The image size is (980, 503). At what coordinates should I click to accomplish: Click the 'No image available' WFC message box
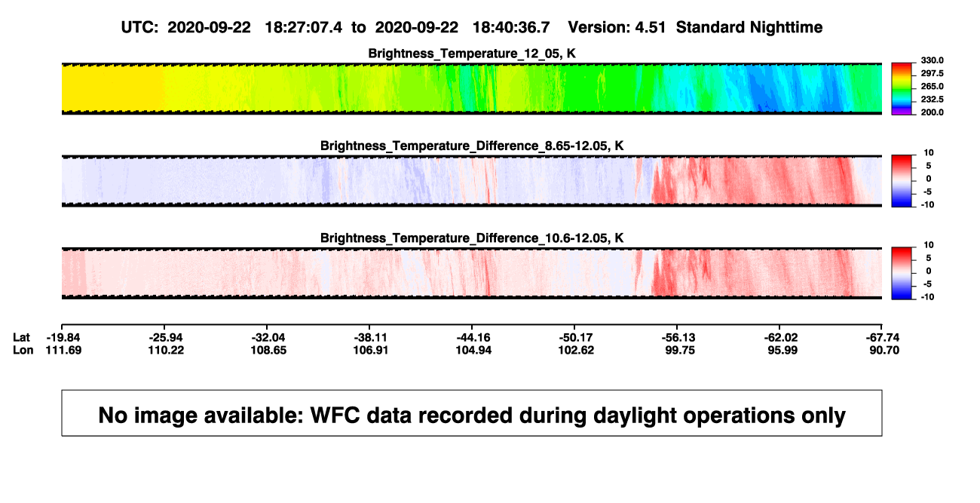coord(472,413)
